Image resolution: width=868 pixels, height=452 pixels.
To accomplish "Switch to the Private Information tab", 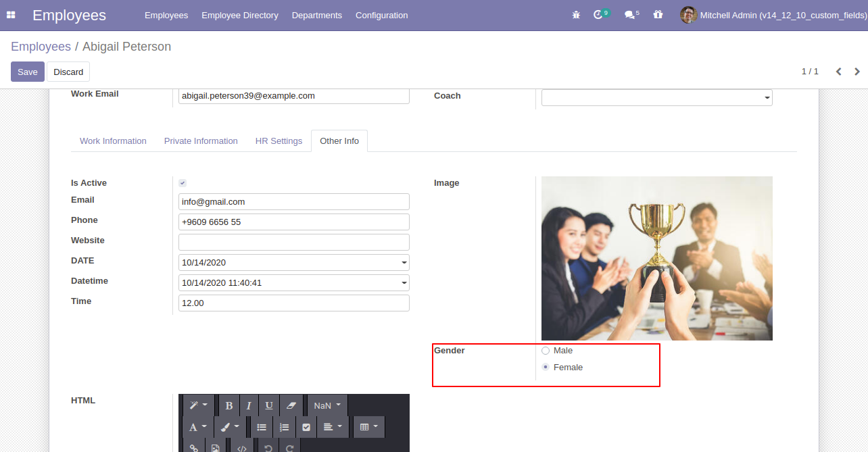I will point(201,141).
